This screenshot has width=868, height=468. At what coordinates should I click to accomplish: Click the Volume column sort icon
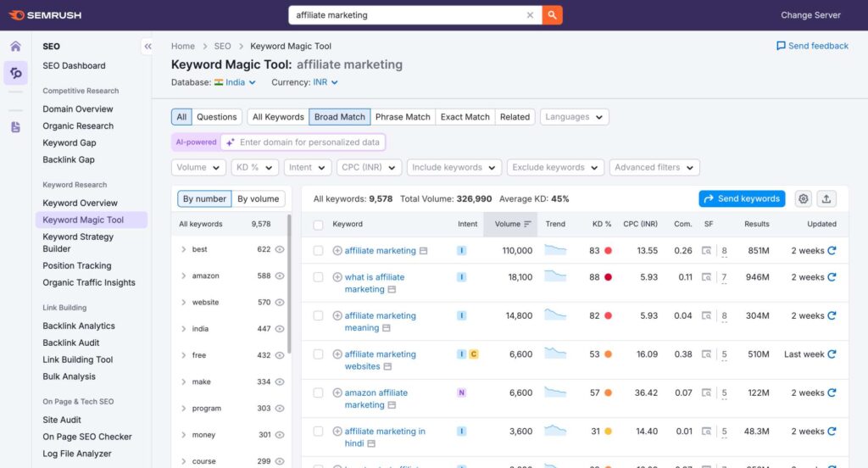[527, 224]
